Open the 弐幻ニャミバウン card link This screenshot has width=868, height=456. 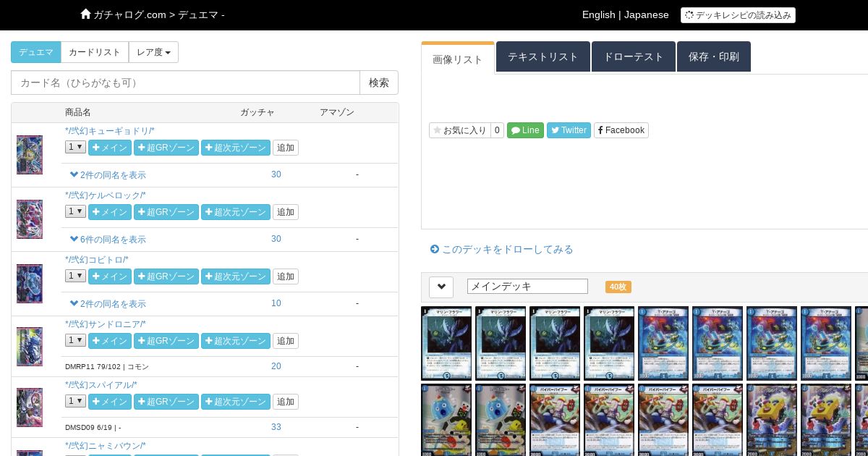click(106, 446)
